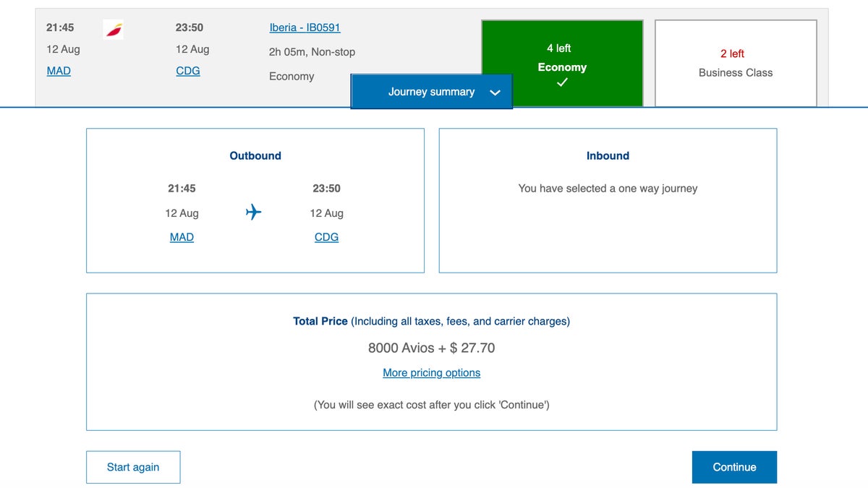Click the CDG link in the flight row

coord(188,70)
